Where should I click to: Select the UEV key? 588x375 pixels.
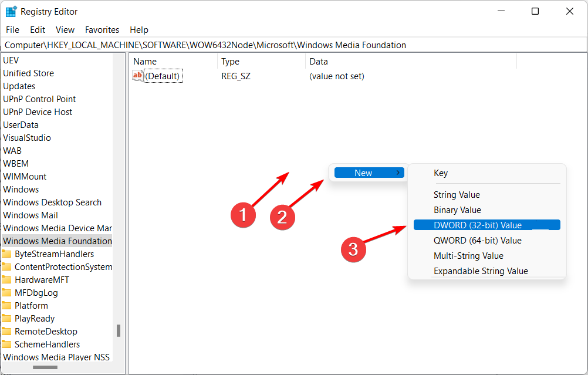(11, 60)
